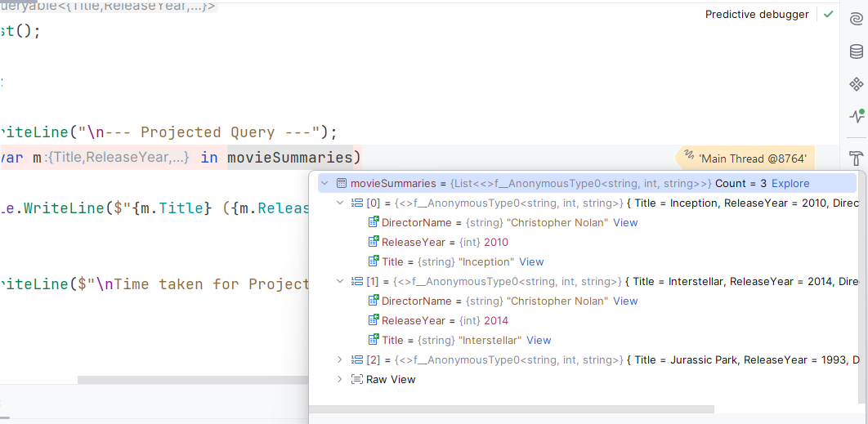Click the popup's horizontal scrollbar
Screen dimensions: 868x424
click(512, 409)
